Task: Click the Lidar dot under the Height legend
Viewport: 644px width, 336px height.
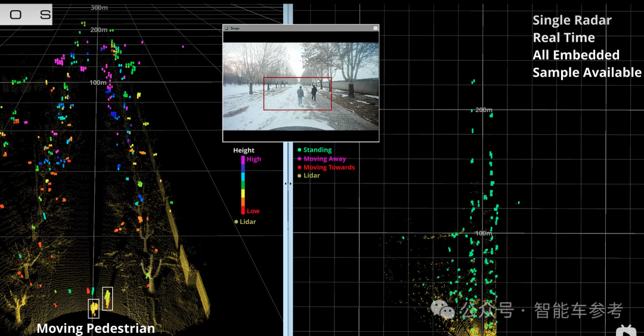Action: tap(236, 222)
